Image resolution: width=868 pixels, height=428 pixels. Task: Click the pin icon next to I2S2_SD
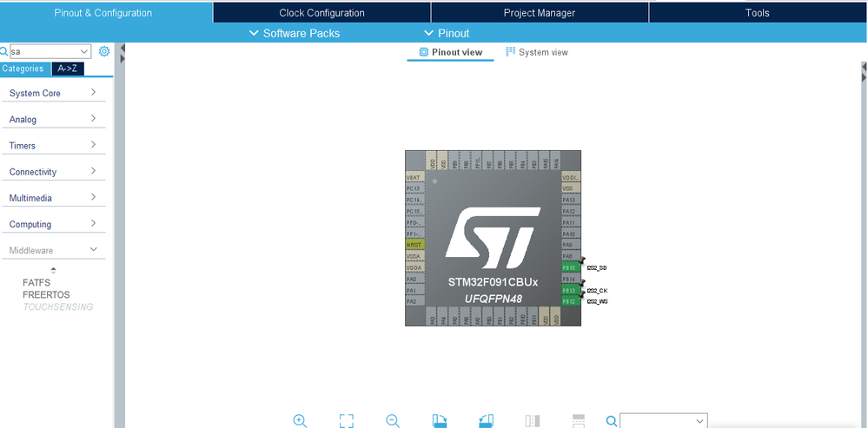pyautogui.click(x=582, y=261)
